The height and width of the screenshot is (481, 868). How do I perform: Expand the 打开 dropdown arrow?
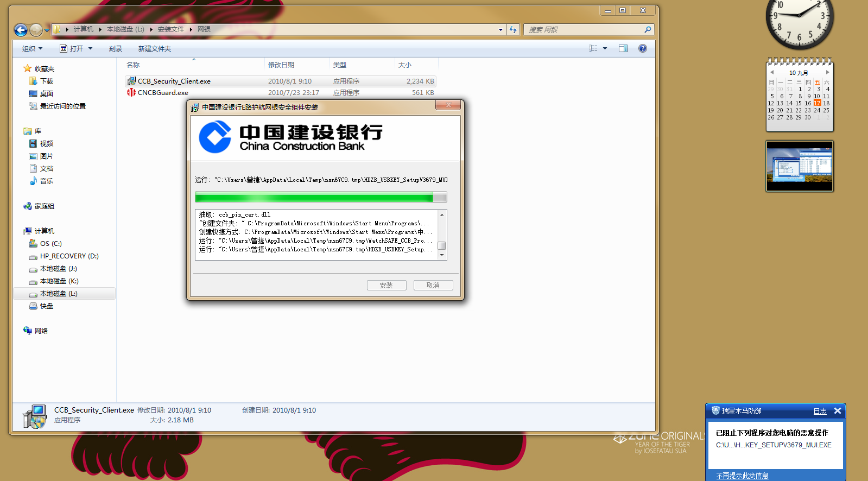click(x=90, y=48)
